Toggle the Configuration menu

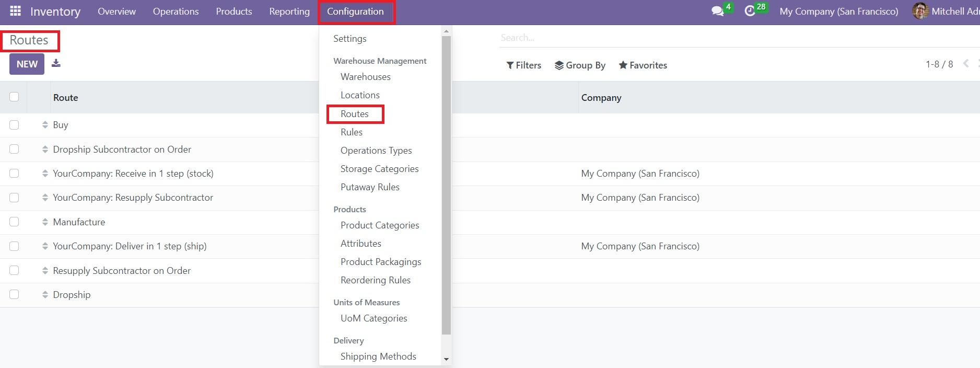click(355, 11)
